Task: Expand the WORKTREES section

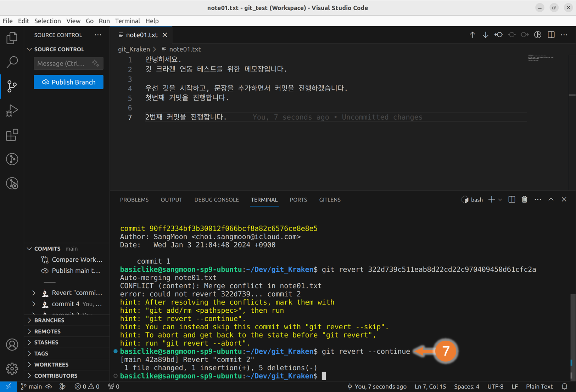Action: 67,365
